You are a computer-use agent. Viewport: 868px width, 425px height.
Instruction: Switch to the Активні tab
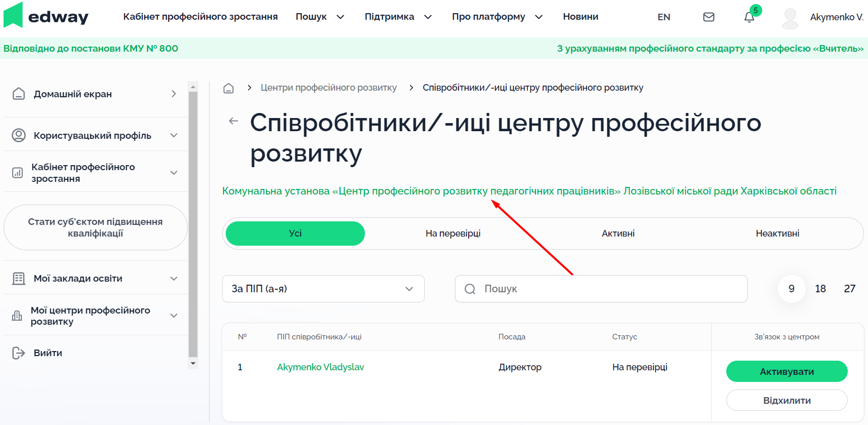point(617,234)
